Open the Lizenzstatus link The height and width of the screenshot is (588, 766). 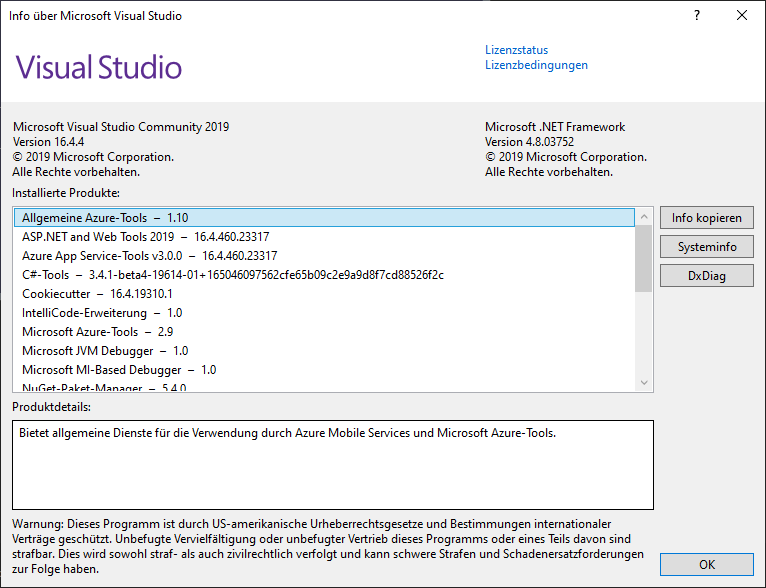pyautogui.click(x=516, y=50)
